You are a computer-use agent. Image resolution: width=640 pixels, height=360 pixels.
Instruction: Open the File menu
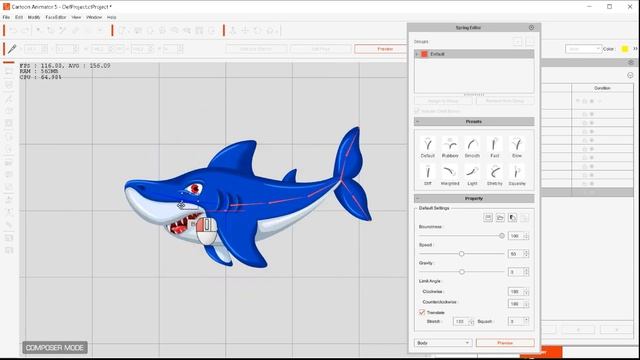click(6, 18)
